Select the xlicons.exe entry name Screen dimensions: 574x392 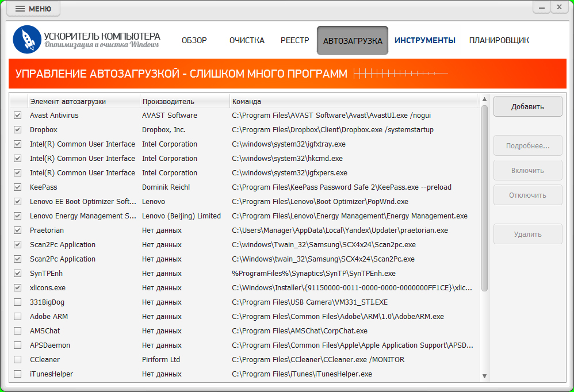[x=48, y=288]
